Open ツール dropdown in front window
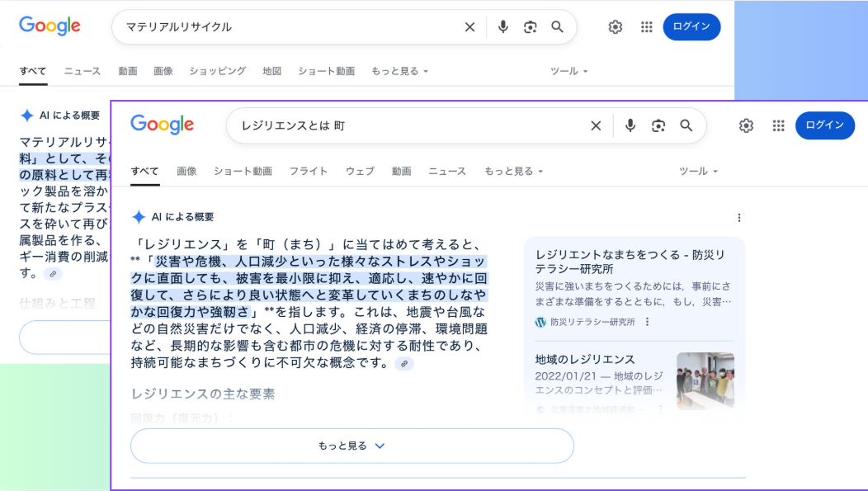The image size is (868, 491). pos(698,171)
